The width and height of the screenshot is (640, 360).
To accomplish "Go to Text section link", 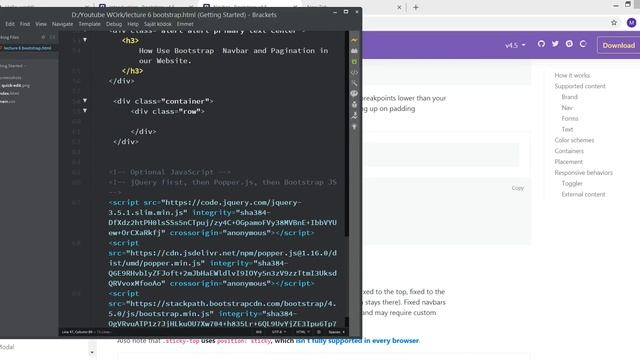I will 567,129.
